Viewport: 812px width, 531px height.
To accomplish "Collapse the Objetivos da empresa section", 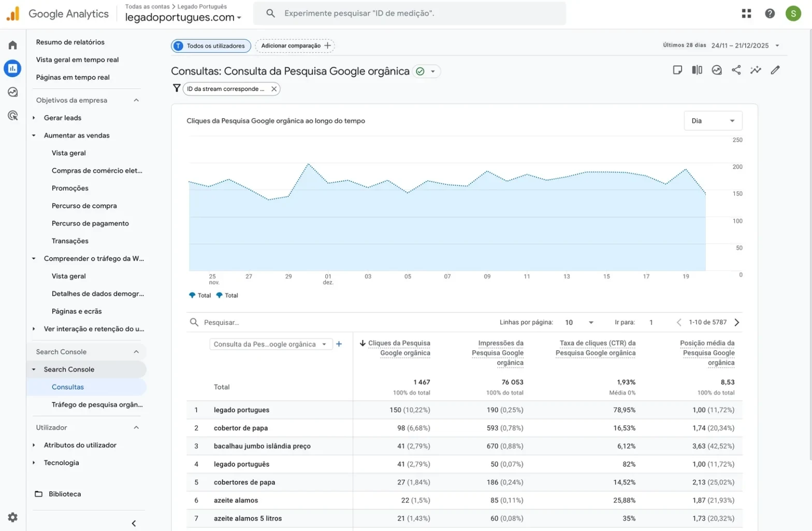I will 136,100.
